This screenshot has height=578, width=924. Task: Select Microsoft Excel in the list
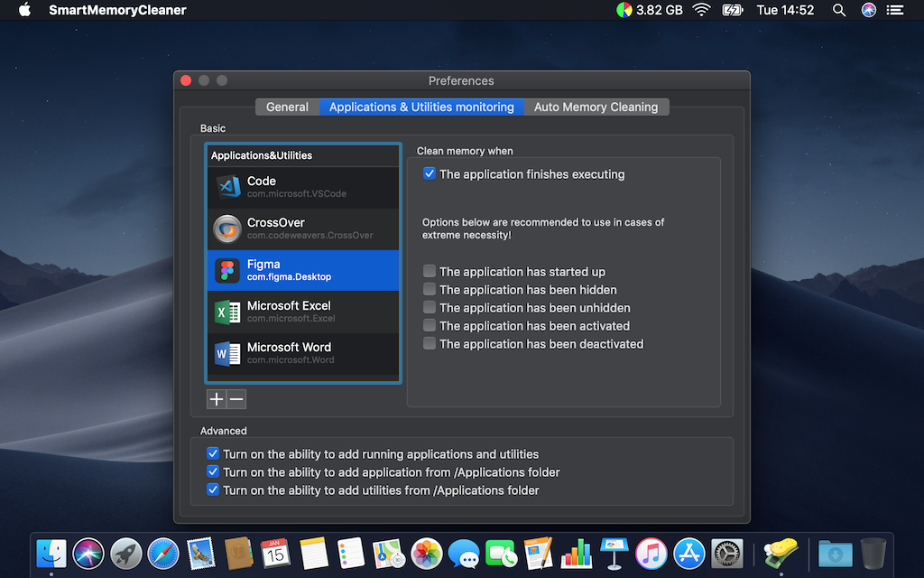click(303, 312)
